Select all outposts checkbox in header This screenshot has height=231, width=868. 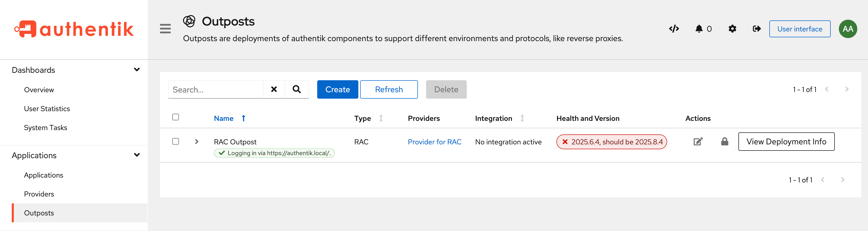(176, 117)
